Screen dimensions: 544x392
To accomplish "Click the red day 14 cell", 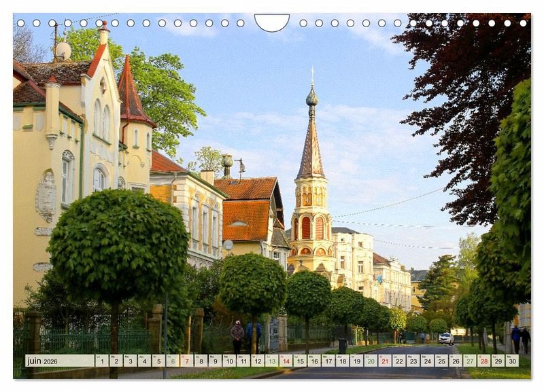I will [286, 361].
